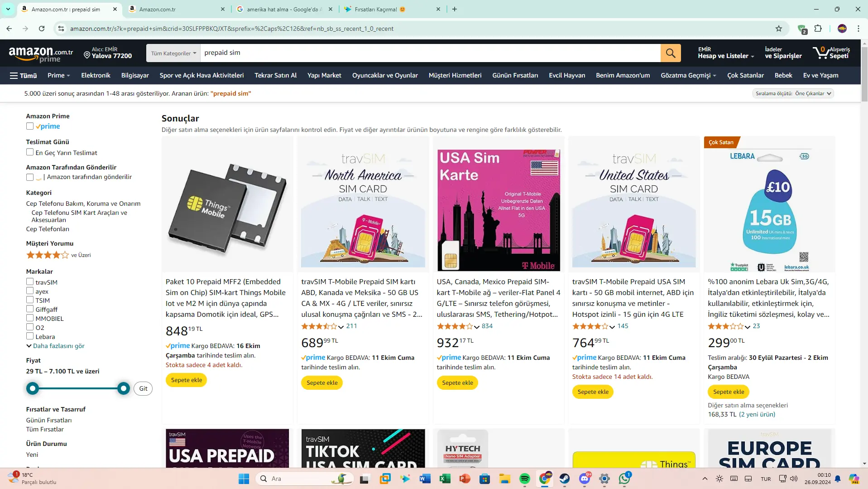Expand Hesap ve Listeler menu

coord(726,53)
